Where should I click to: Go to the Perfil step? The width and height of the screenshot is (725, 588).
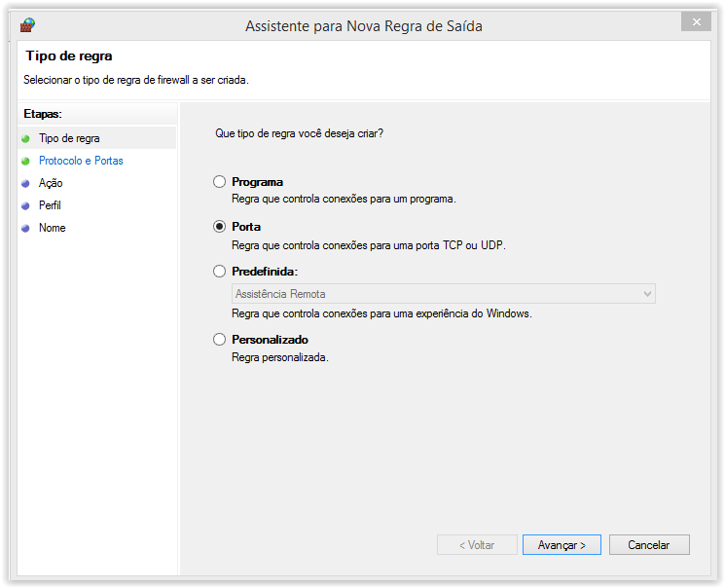click(x=50, y=205)
